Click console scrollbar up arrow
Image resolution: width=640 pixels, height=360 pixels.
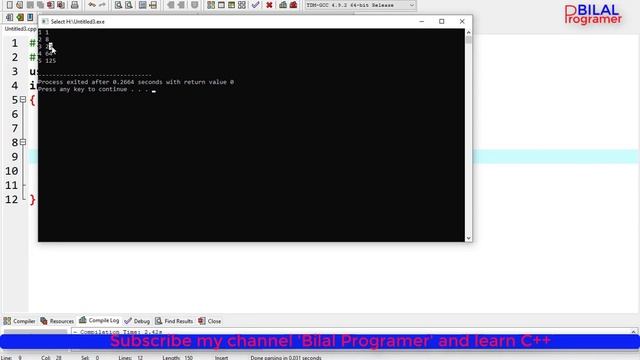coord(468,32)
